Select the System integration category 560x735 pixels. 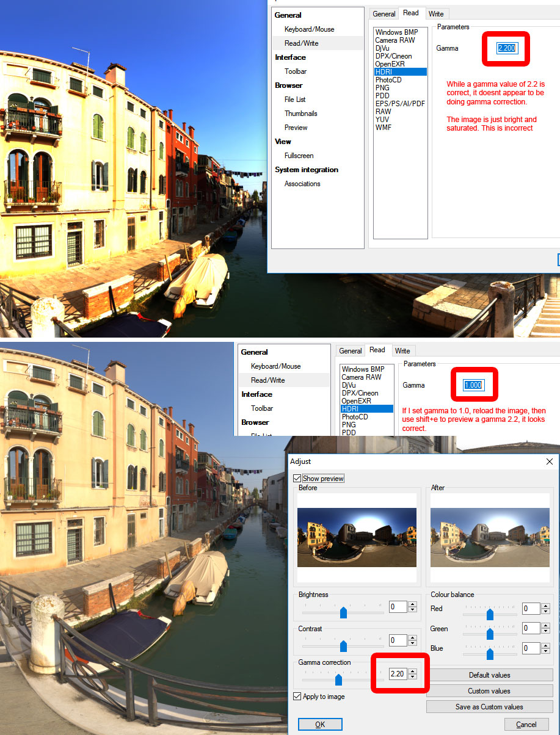point(307,170)
